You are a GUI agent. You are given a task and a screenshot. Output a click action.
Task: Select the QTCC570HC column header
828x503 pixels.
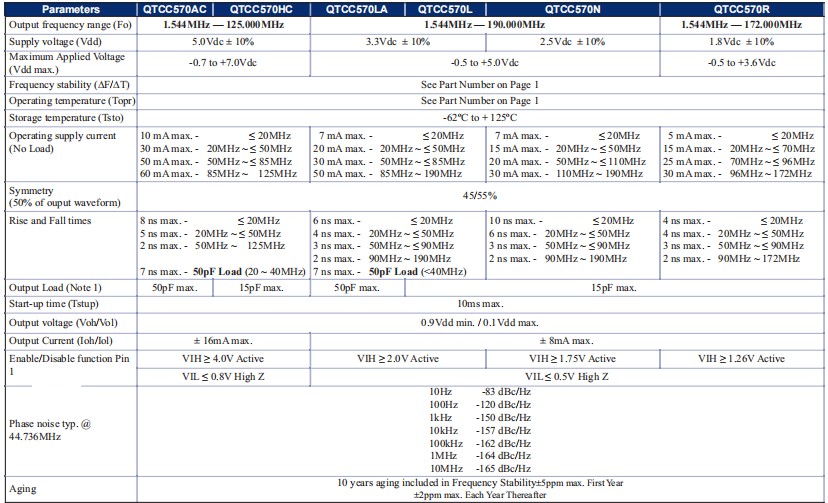267,8
